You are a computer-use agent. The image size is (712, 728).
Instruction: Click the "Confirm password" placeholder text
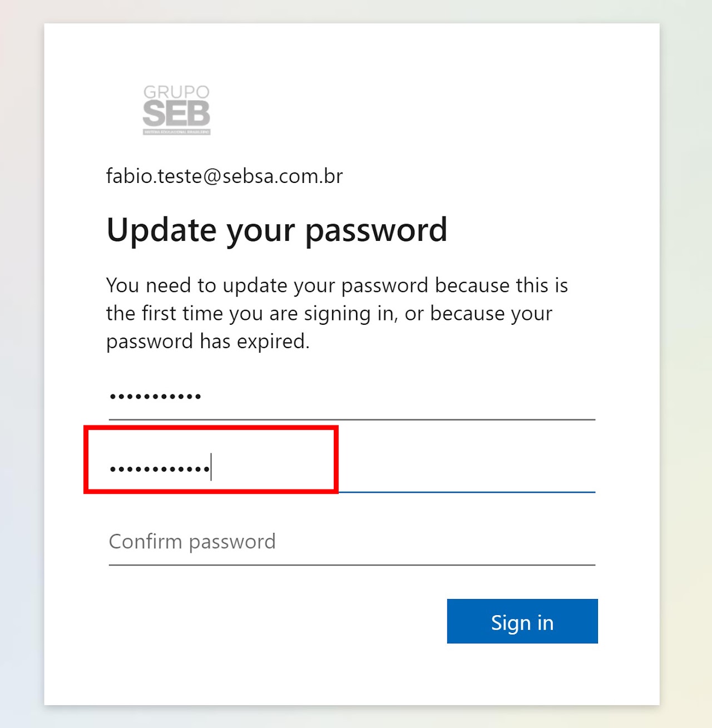click(192, 542)
